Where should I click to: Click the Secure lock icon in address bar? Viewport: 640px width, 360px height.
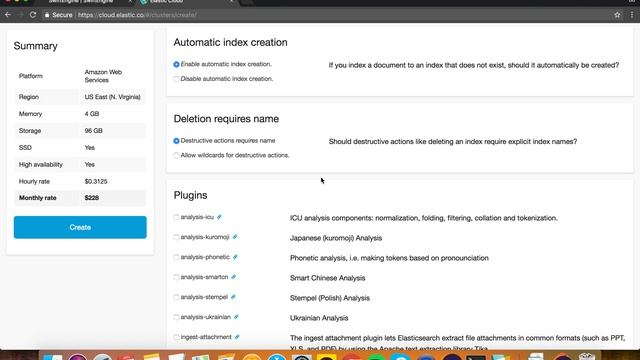[x=47, y=15]
